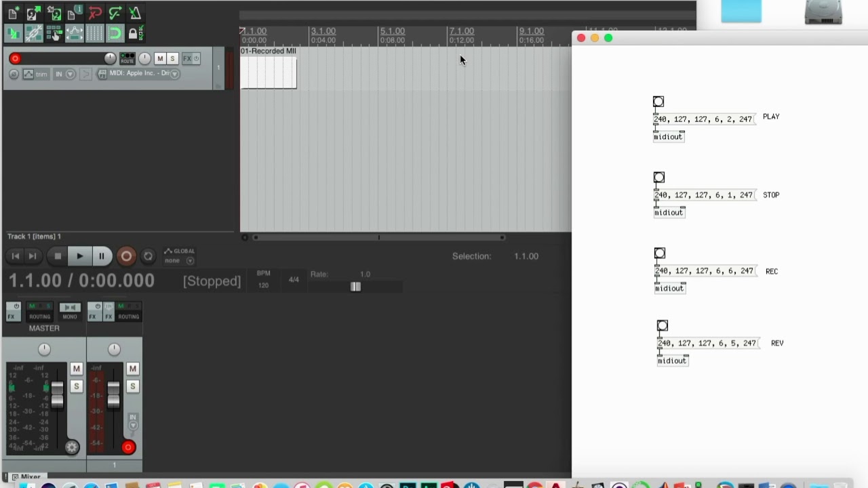The image size is (868, 488).
Task: Click the bang above the PLAY message in Pd
Action: tap(658, 102)
